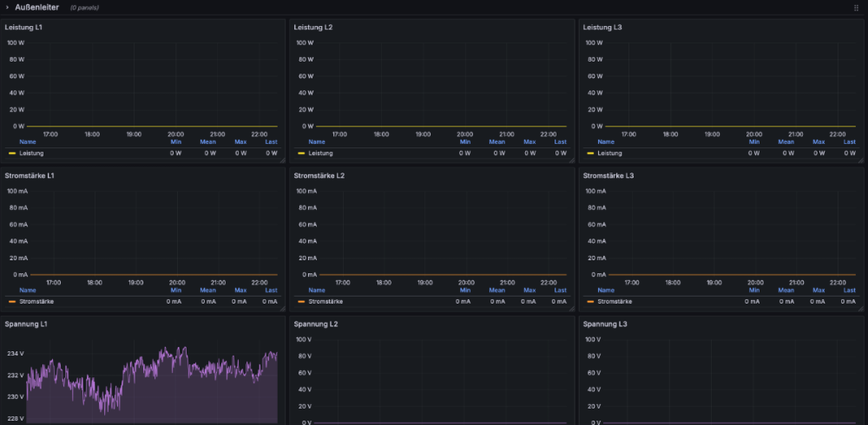This screenshot has width=868, height=425.
Task: Click the Außenleiter row drag handle
Action: 856,8
